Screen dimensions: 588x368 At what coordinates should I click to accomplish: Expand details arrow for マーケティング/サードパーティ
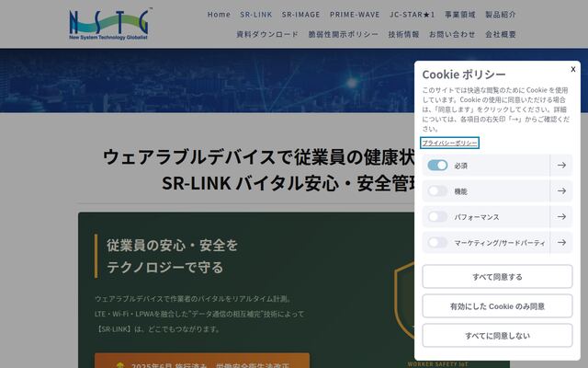pos(561,243)
